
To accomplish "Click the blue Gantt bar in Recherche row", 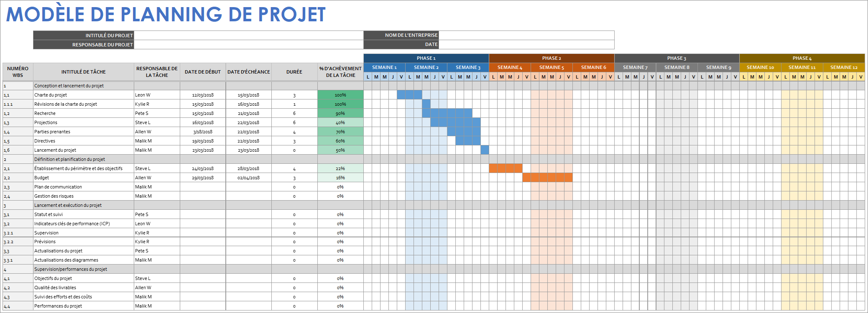I will 447,113.
